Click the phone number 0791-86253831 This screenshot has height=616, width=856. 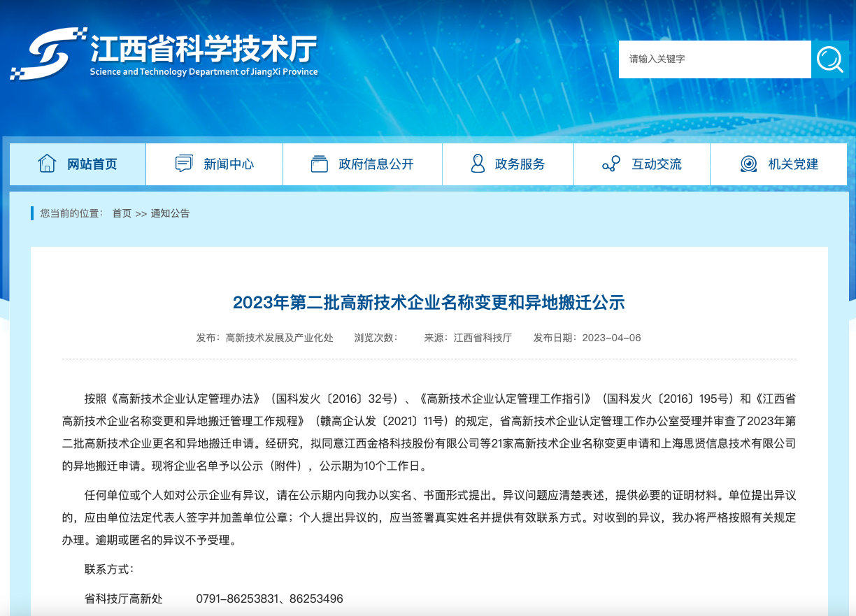click(238, 599)
